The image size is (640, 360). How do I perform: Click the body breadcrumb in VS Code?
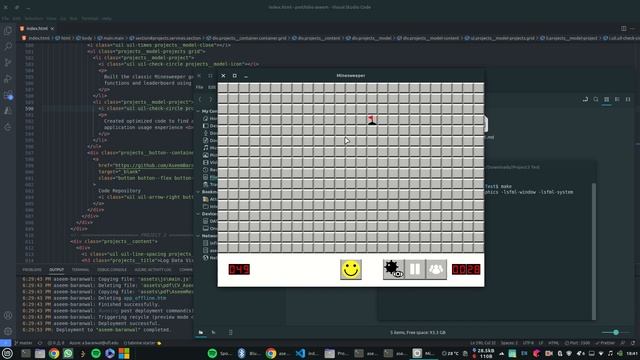click(84, 38)
